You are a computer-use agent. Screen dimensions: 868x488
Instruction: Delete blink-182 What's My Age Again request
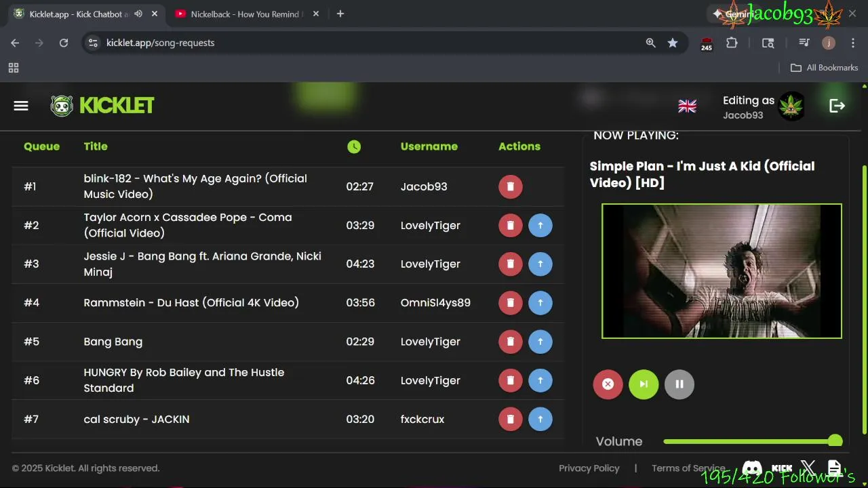[x=511, y=186]
